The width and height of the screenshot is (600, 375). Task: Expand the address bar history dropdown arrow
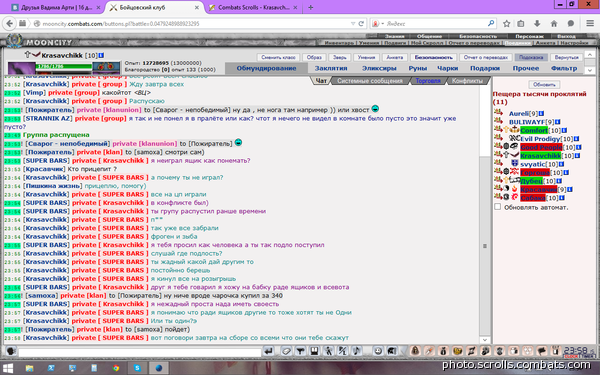point(353,24)
